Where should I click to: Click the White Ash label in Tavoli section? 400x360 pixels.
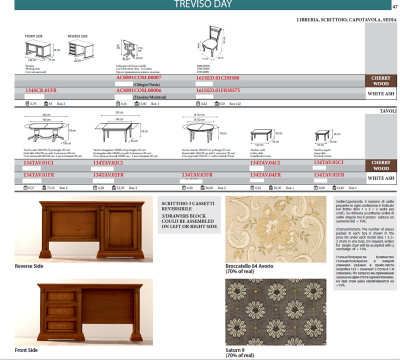(x=381, y=178)
